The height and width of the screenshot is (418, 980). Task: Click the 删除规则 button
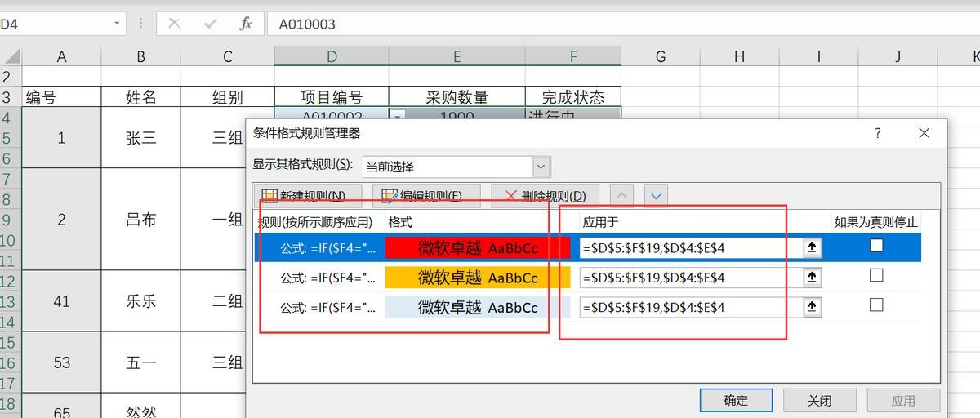(545, 196)
